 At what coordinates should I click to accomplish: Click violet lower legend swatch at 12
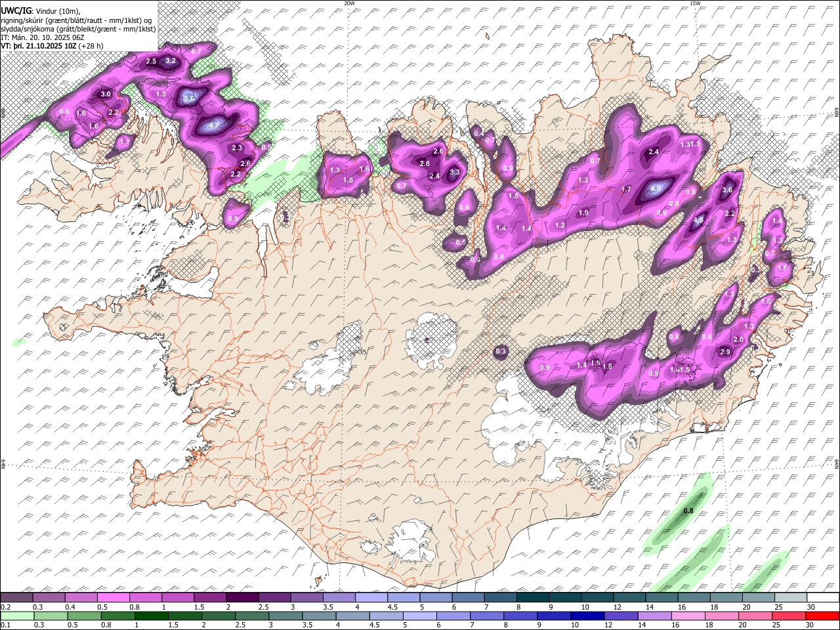pyautogui.click(x=621, y=616)
